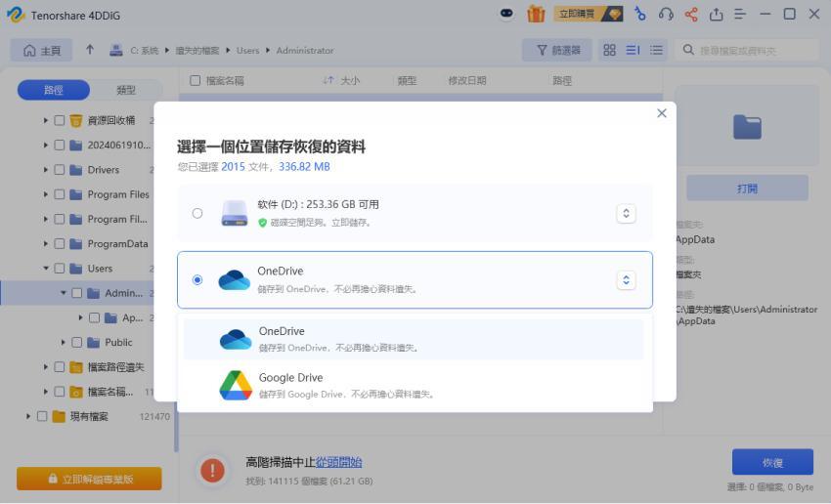Expand the 檔案路徑遺失 tree node
The image size is (831, 504).
point(46,367)
